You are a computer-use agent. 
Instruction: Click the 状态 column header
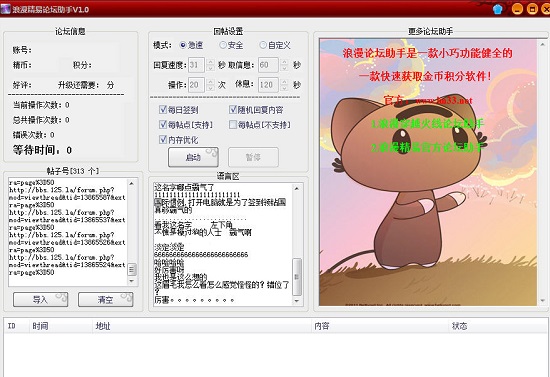[497, 326]
